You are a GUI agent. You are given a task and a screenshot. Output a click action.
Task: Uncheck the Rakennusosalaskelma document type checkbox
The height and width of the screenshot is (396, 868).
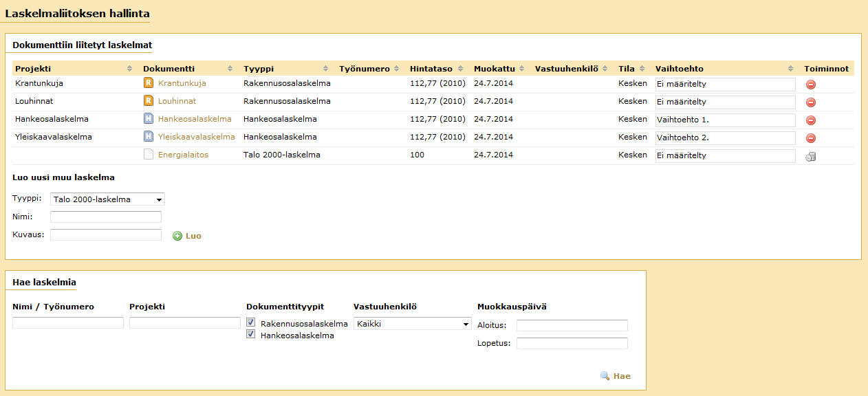[x=251, y=322]
